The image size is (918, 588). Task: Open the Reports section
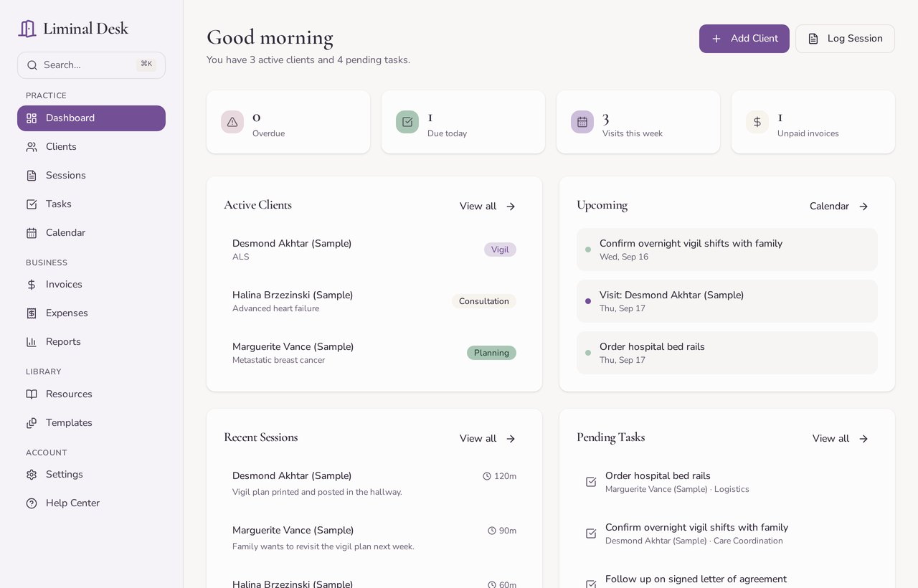pyautogui.click(x=91, y=342)
